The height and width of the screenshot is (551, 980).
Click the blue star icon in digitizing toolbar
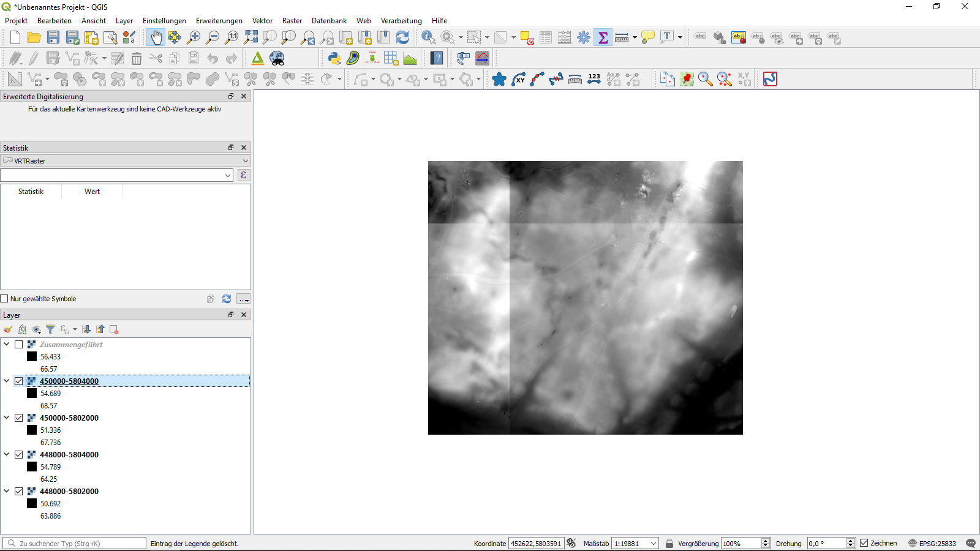(x=499, y=79)
